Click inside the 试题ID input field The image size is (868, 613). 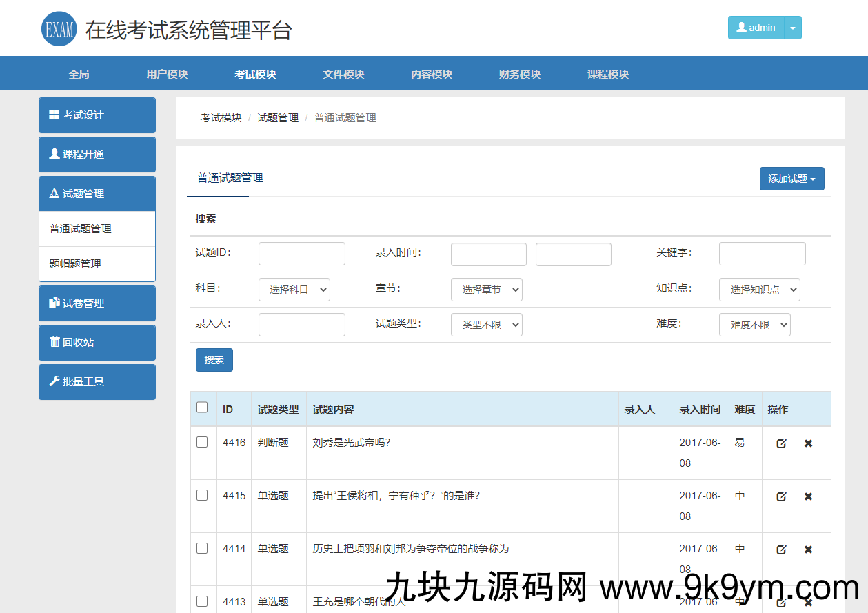pyautogui.click(x=301, y=254)
